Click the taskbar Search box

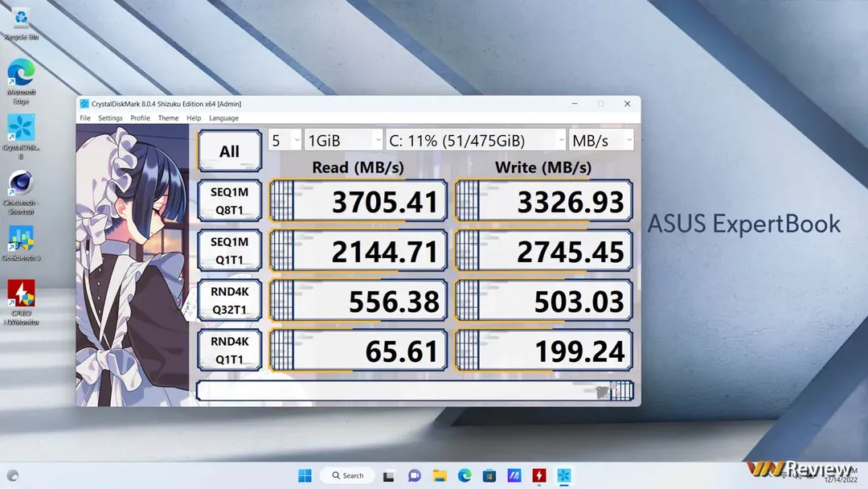point(347,475)
